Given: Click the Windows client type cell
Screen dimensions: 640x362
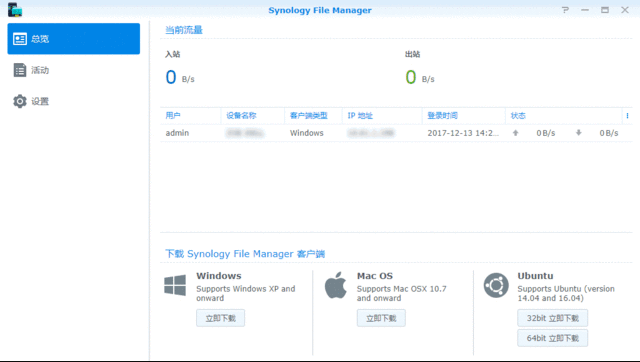Looking at the screenshot, I should pyautogui.click(x=307, y=133).
